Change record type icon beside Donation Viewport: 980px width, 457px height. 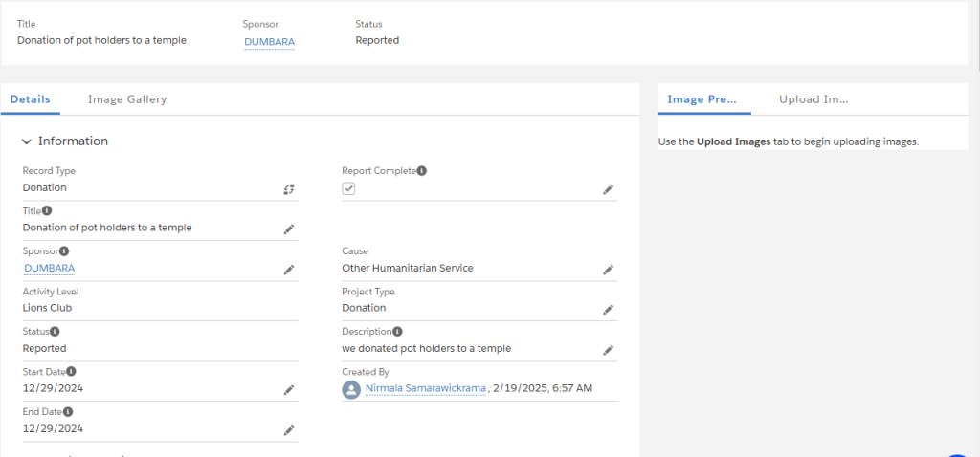(288, 189)
